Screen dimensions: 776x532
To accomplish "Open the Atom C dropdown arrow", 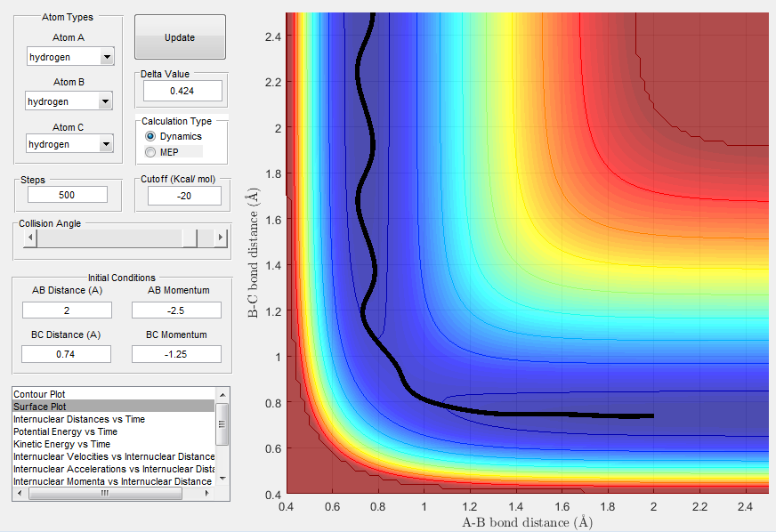I will pyautogui.click(x=105, y=144).
